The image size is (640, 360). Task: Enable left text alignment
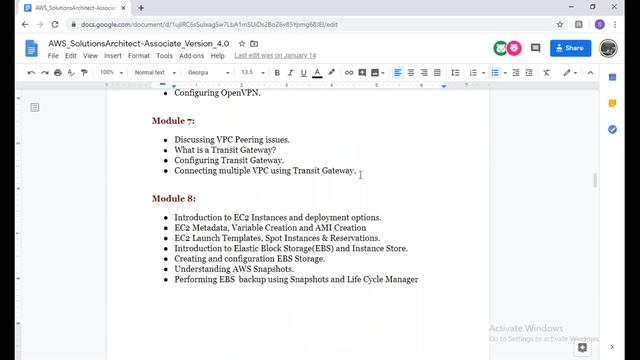coord(397,73)
